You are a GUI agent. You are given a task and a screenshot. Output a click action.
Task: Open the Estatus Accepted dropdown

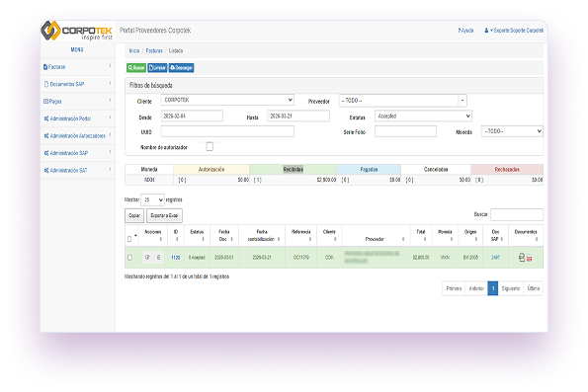click(x=423, y=117)
